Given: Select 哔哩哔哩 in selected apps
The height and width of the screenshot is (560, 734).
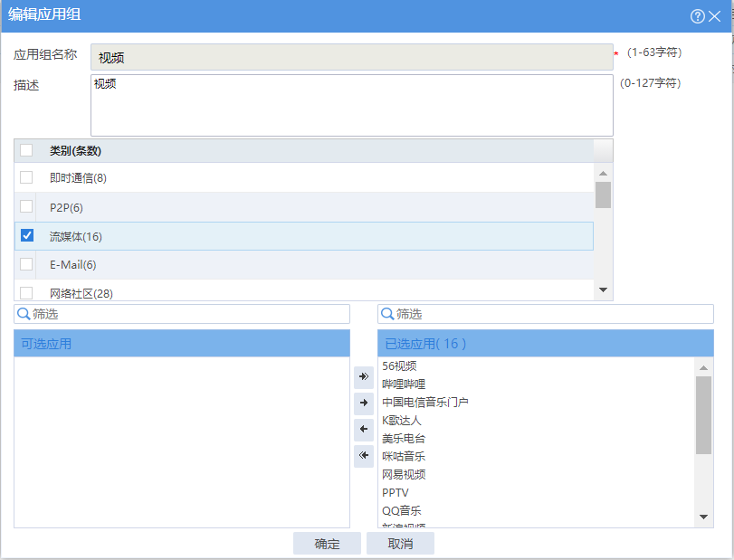Looking at the screenshot, I should [x=404, y=384].
